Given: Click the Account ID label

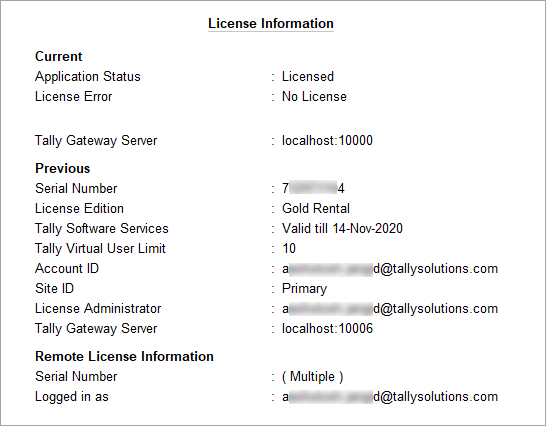Looking at the screenshot, I should [67, 269].
